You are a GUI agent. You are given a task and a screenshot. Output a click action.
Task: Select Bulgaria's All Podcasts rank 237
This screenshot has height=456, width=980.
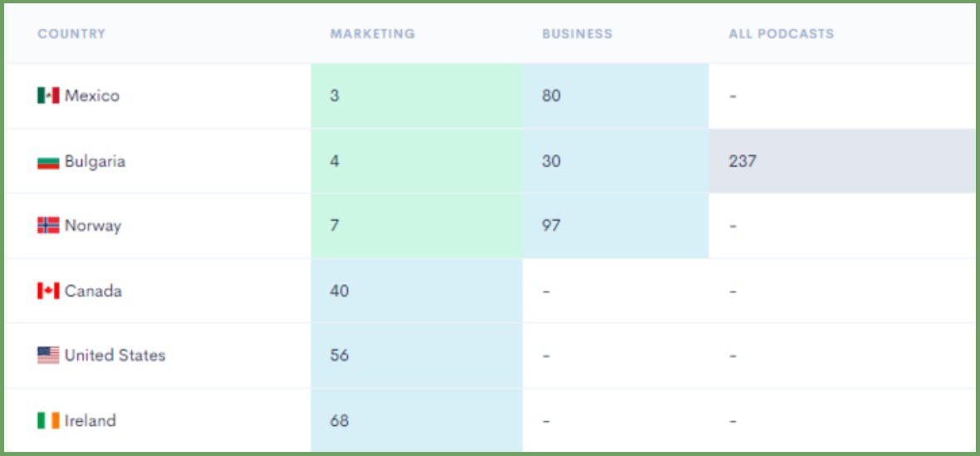click(x=841, y=161)
